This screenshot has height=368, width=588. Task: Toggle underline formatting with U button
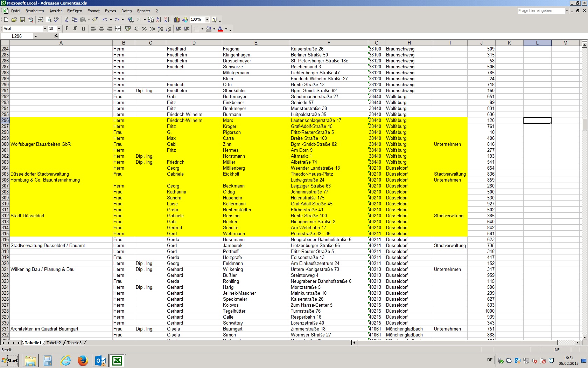coord(83,29)
